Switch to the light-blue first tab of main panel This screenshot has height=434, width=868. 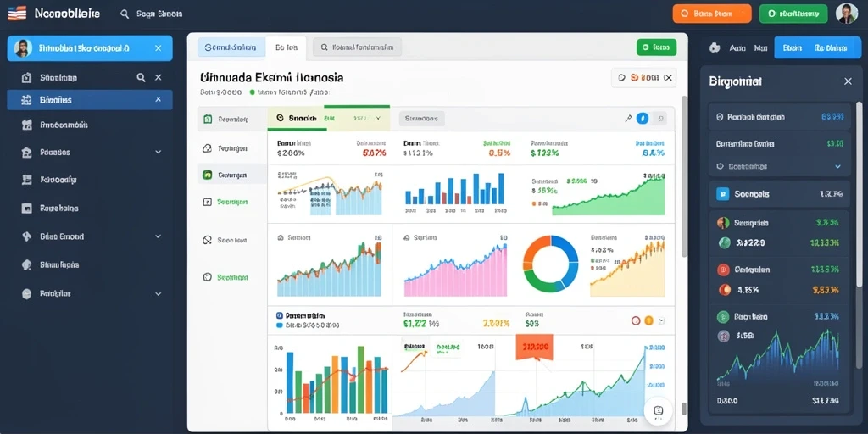click(x=231, y=47)
